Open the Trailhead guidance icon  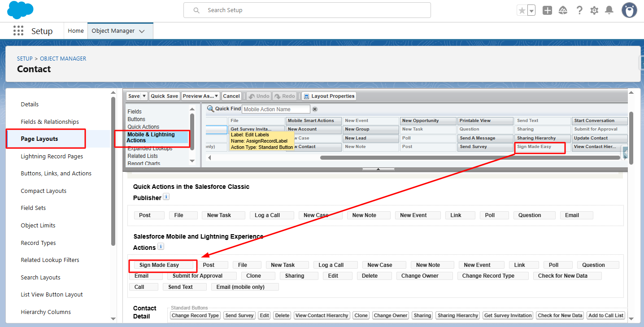[x=563, y=10]
